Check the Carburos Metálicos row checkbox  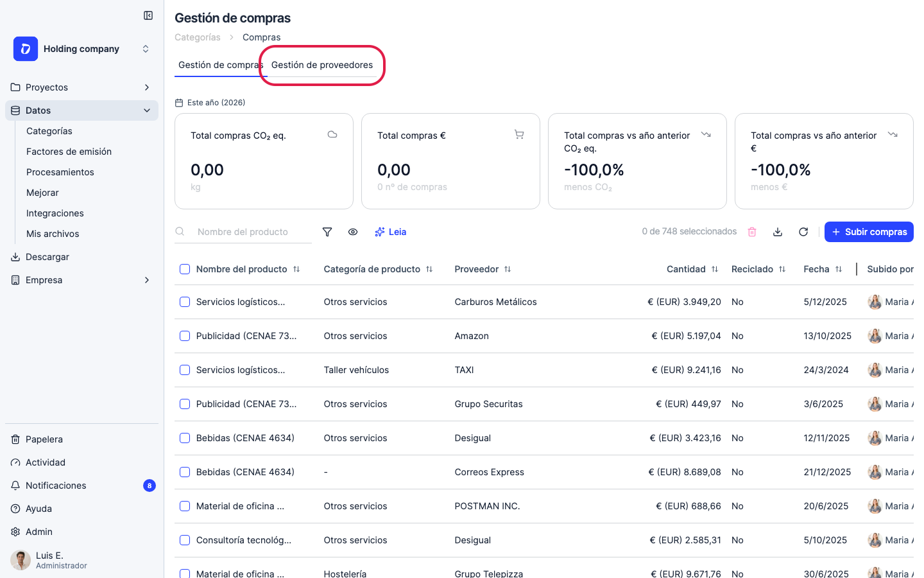(x=185, y=302)
